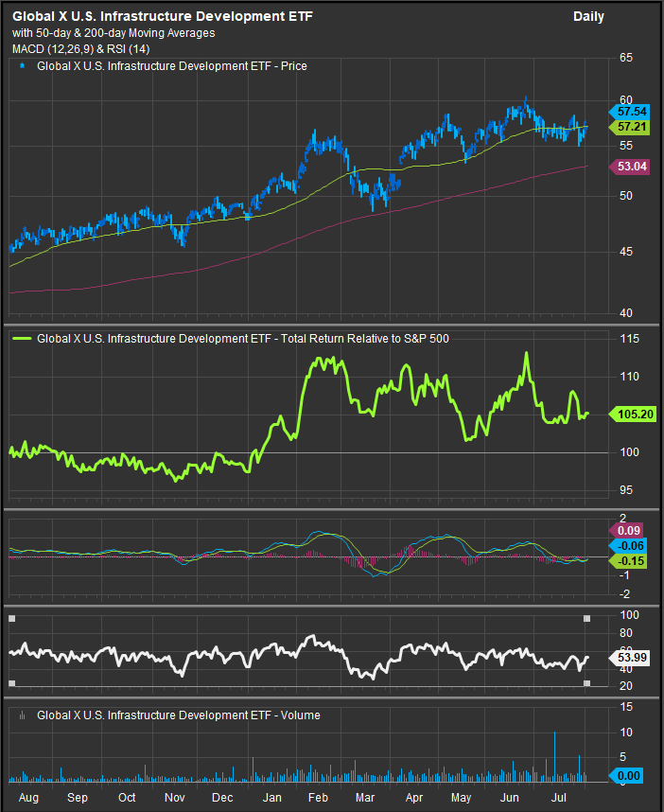Screen dimensions: 664x812
Task: Click the top-left RSI panel corner handle
Action: pos(12,619)
